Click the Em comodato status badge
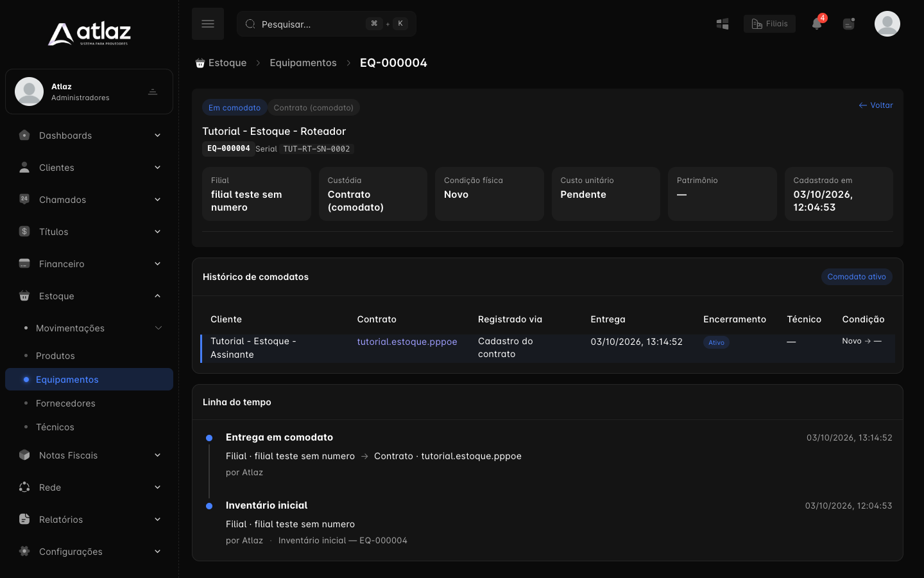 (234, 108)
